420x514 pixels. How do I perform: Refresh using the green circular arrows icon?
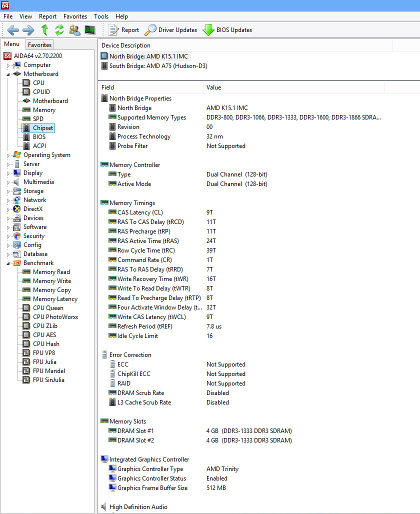[59, 30]
